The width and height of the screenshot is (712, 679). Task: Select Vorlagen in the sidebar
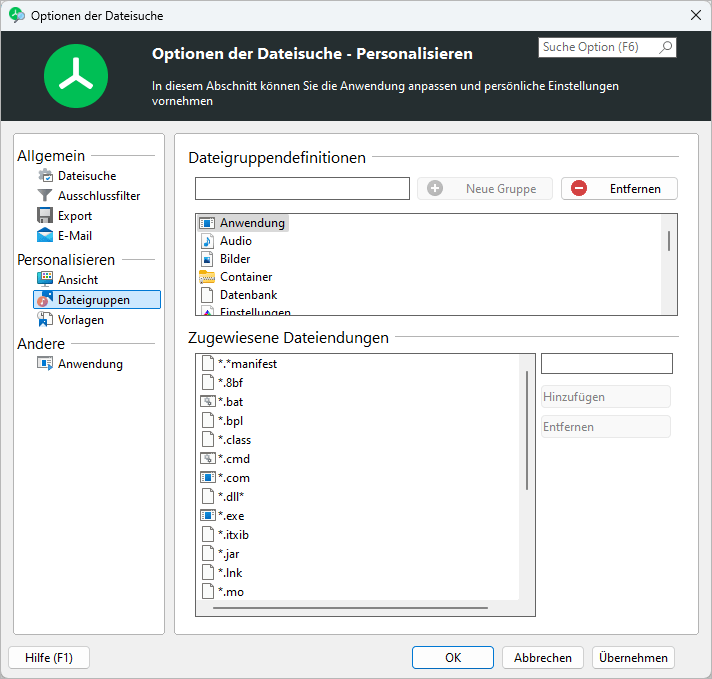click(81, 320)
